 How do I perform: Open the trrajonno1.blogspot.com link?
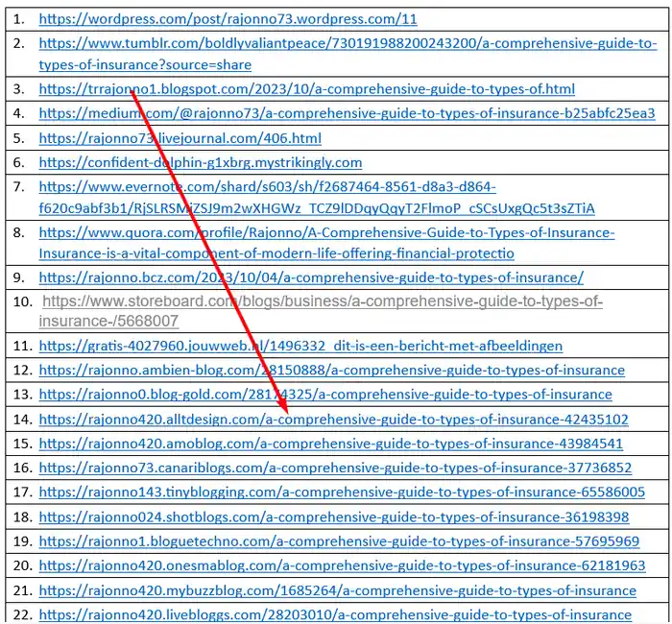point(307,89)
